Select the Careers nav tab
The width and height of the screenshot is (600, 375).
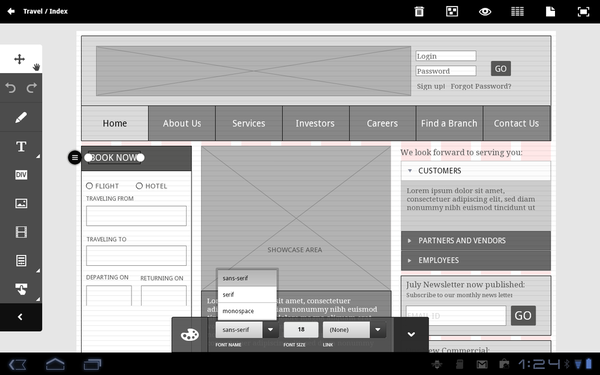click(382, 123)
